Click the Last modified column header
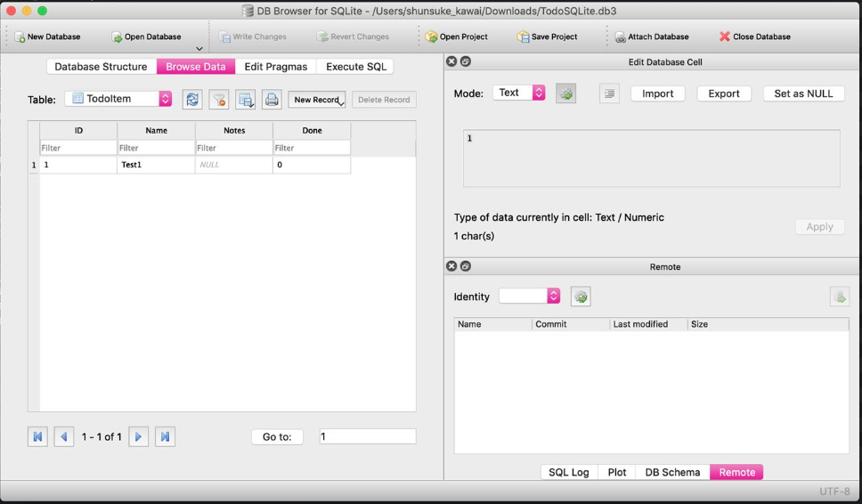 (648, 324)
